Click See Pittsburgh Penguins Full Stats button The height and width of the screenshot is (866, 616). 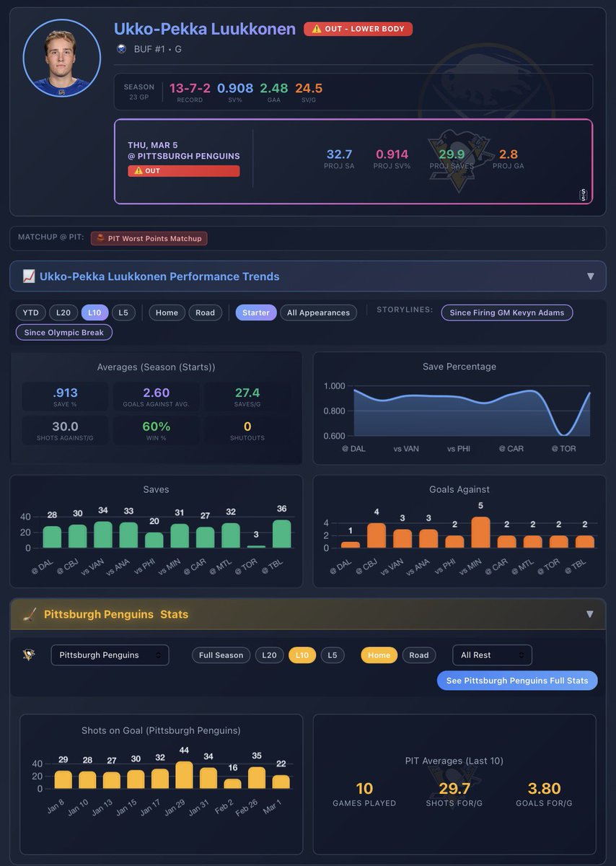coord(517,681)
